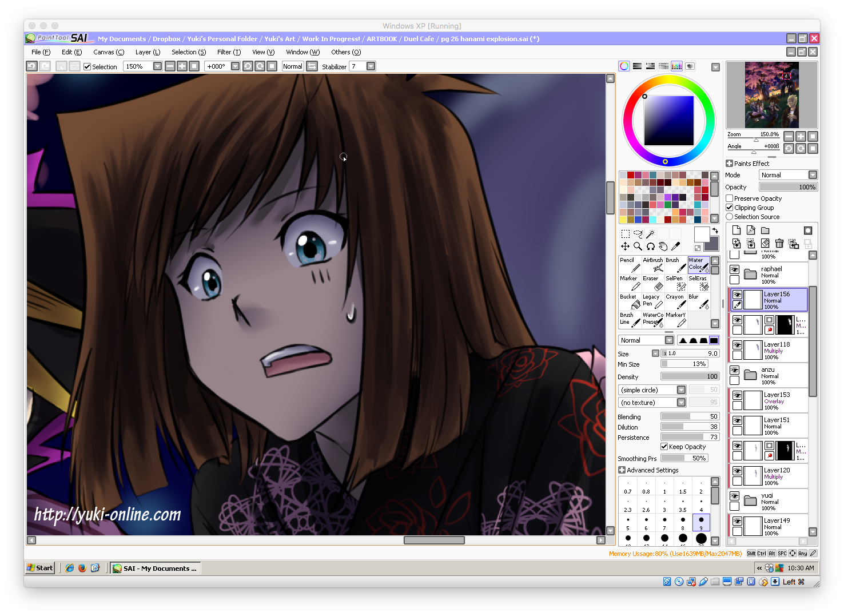Viewport: 844px width, 616px height.
Task: Select the AirBrush tool
Action: coord(653,265)
